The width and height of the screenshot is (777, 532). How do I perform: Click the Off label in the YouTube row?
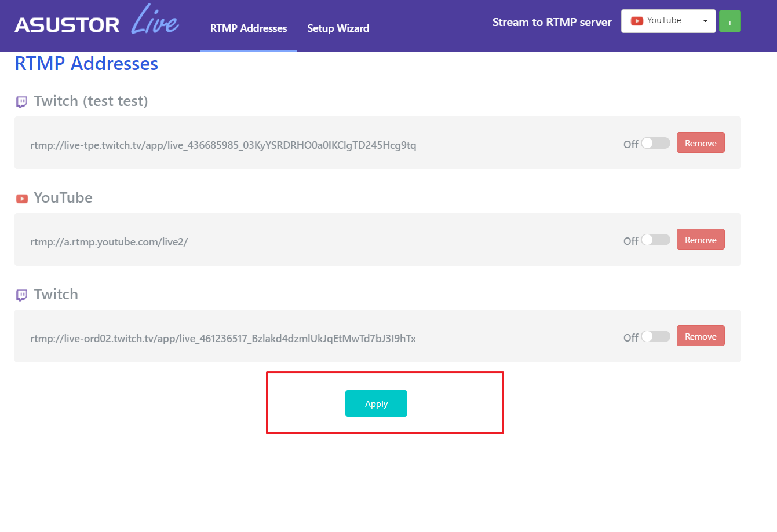coord(630,241)
